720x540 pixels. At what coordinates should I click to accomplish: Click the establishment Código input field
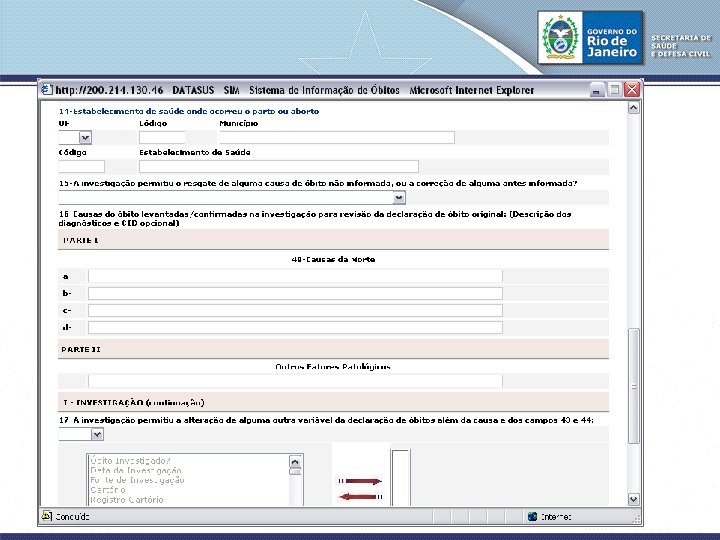pos(82,166)
